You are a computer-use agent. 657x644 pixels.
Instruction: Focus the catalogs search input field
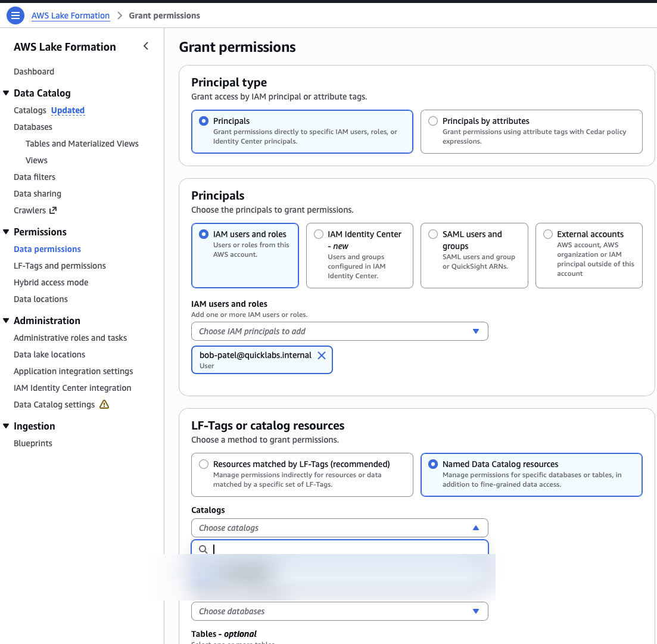tap(340, 549)
